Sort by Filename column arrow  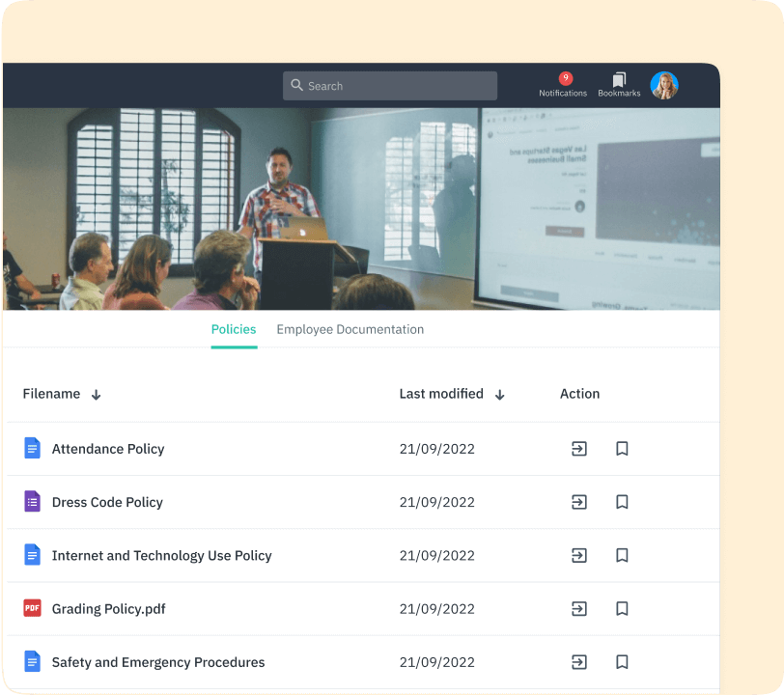[97, 395]
